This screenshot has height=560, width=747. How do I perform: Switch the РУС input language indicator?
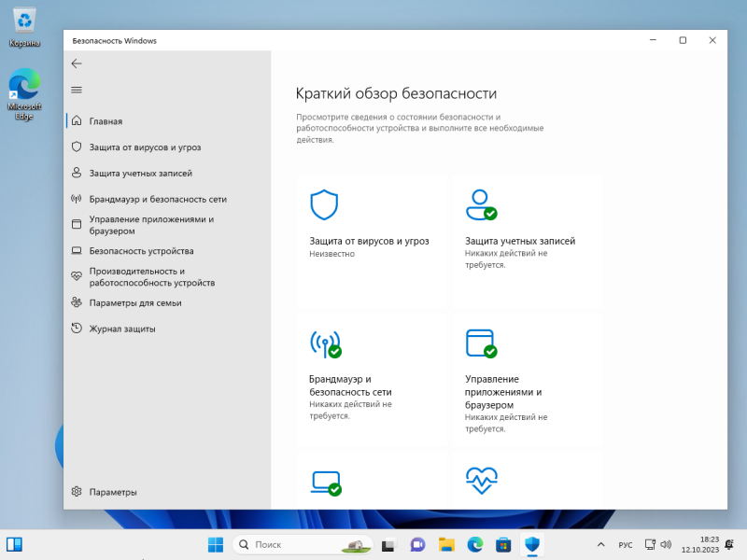(x=626, y=545)
